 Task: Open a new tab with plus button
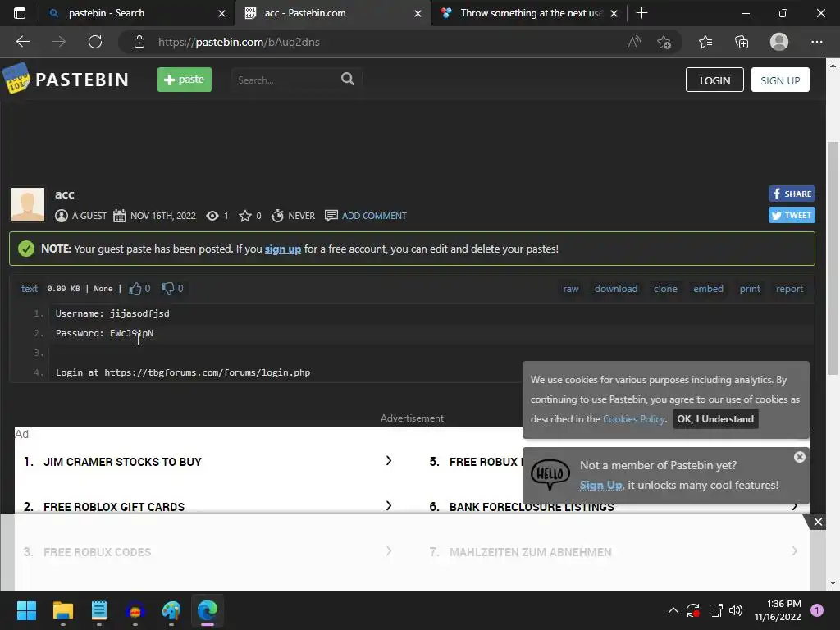tap(641, 13)
